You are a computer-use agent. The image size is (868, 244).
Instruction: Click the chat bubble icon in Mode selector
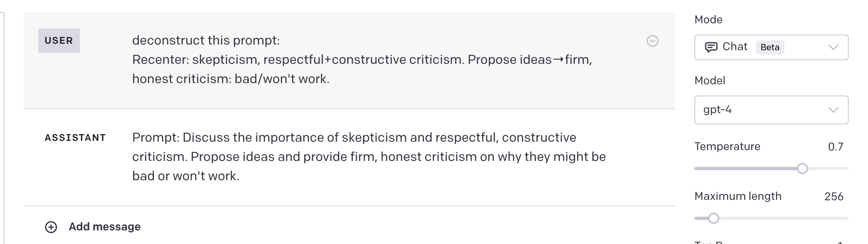(711, 47)
